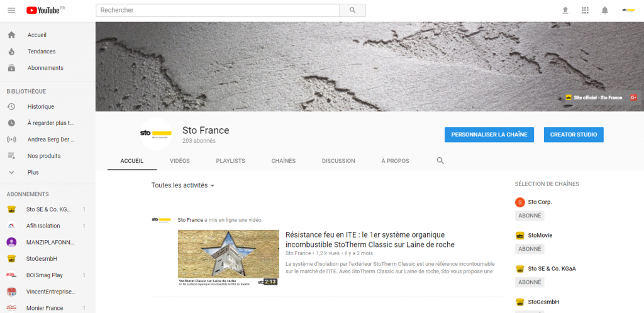644x313 pixels.
Task: Click Personnaliser la chaîne button
Action: point(489,135)
